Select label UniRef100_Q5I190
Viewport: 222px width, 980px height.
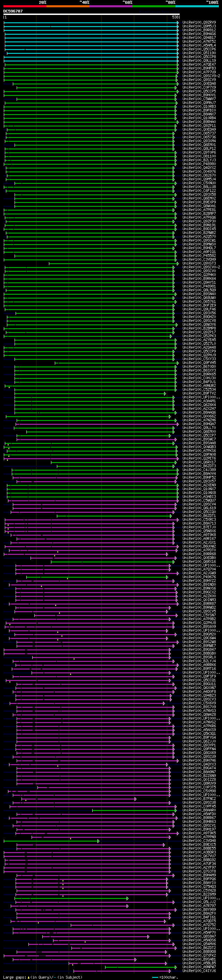[199, 53]
